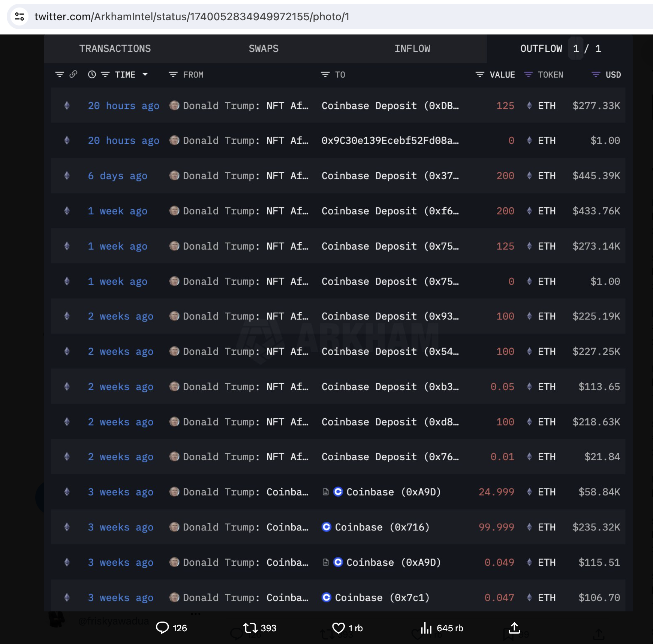Click the clock icon beside TIME

(92, 74)
